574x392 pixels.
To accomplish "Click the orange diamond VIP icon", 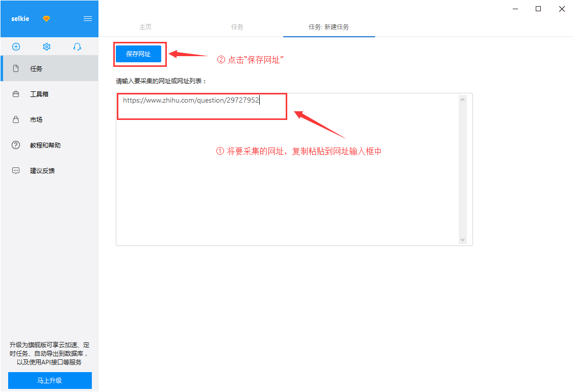I will coord(46,19).
